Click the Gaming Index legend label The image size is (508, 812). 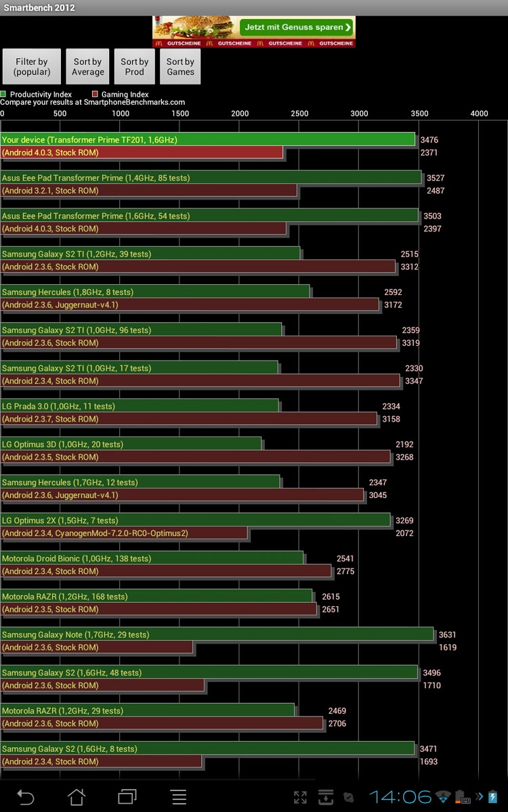click(x=125, y=95)
